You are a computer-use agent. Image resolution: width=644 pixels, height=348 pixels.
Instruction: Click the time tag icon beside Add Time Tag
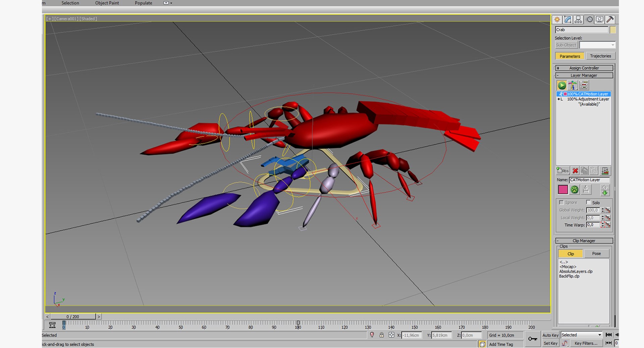point(482,344)
